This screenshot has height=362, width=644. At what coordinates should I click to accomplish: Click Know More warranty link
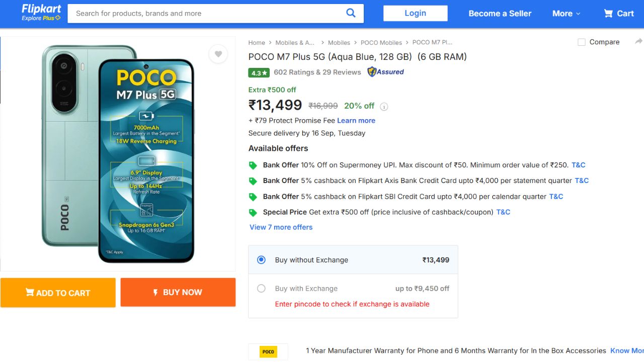point(627,351)
